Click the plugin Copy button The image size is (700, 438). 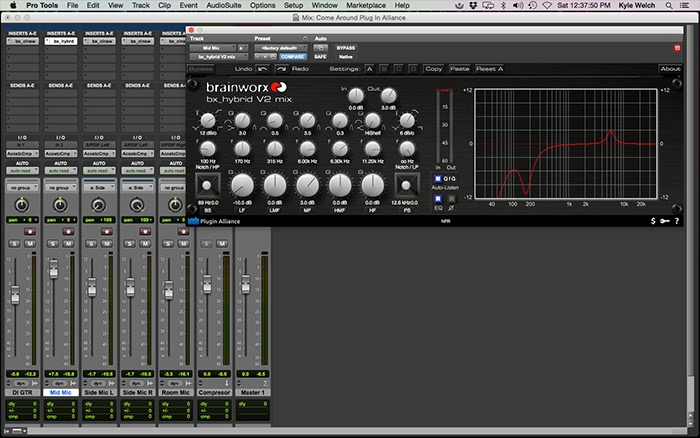pos(433,69)
